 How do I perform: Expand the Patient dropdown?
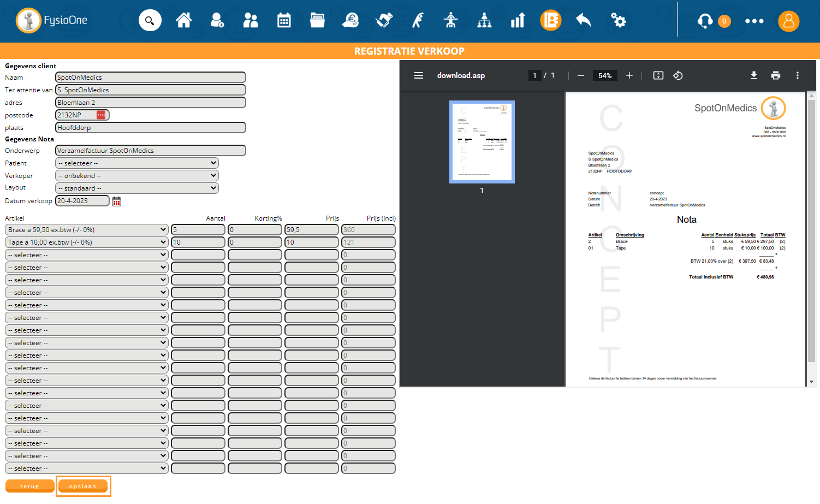click(x=137, y=163)
